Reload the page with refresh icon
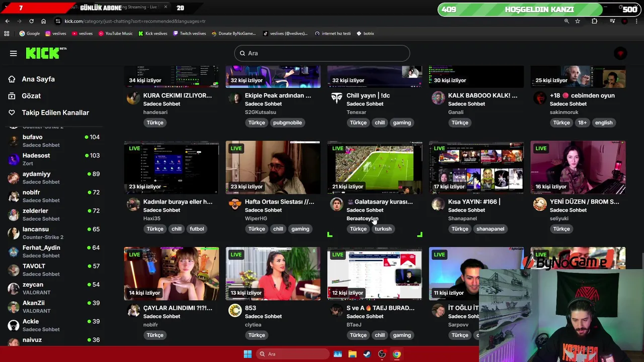Screen dimensions: 644x362 (x=31, y=21)
